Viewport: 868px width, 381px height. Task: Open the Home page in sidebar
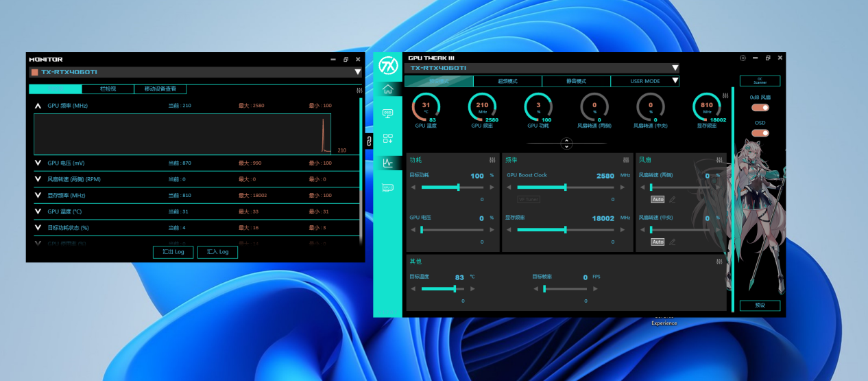[x=388, y=89]
